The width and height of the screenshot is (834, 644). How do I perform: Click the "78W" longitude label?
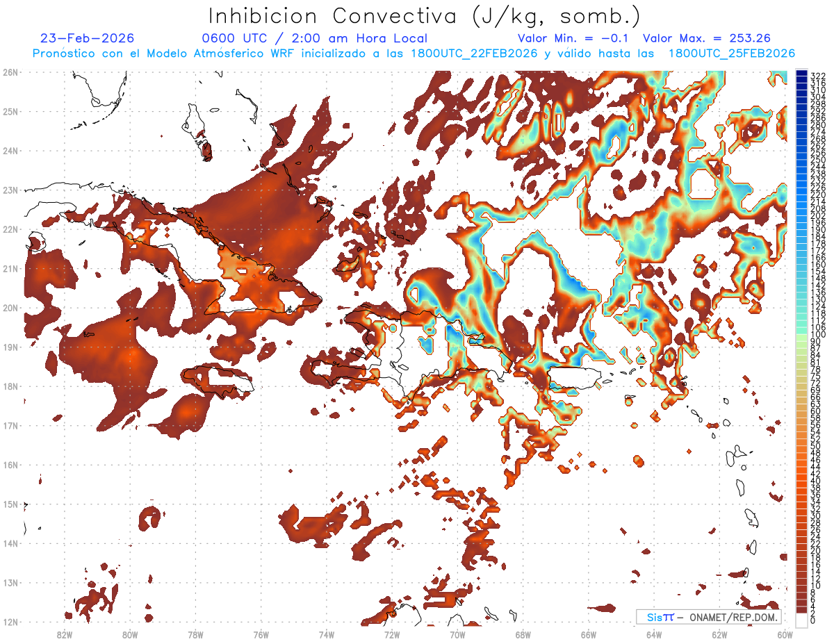pyautogui.click(x=195, y=634)
